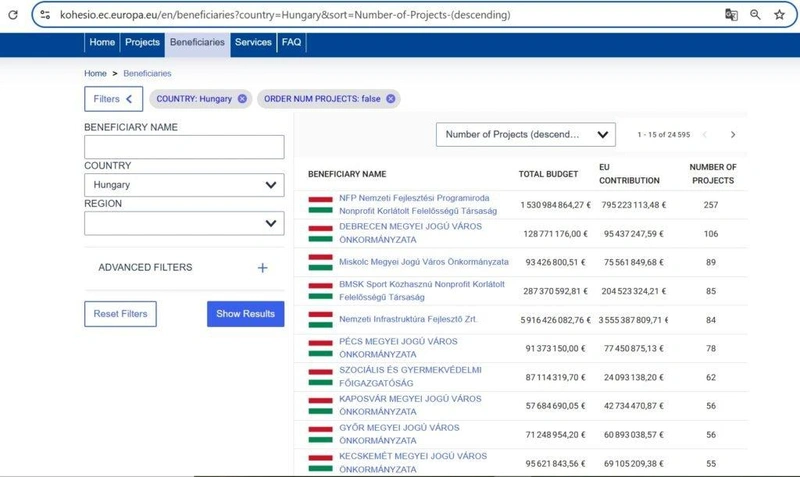Screen dimensions: 800x477
Task: Open site information icon in address bar
Action: point(45,15)
